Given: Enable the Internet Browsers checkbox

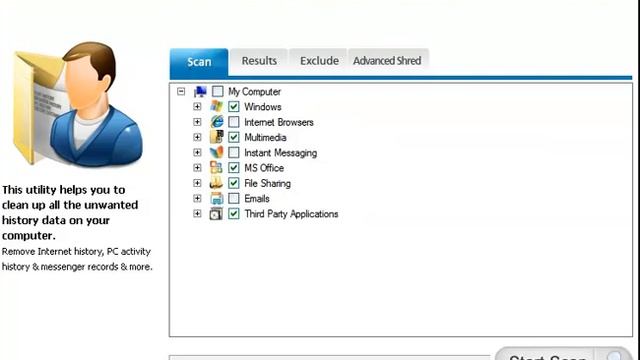Looking at the screenshot, I should pos(233,122).
